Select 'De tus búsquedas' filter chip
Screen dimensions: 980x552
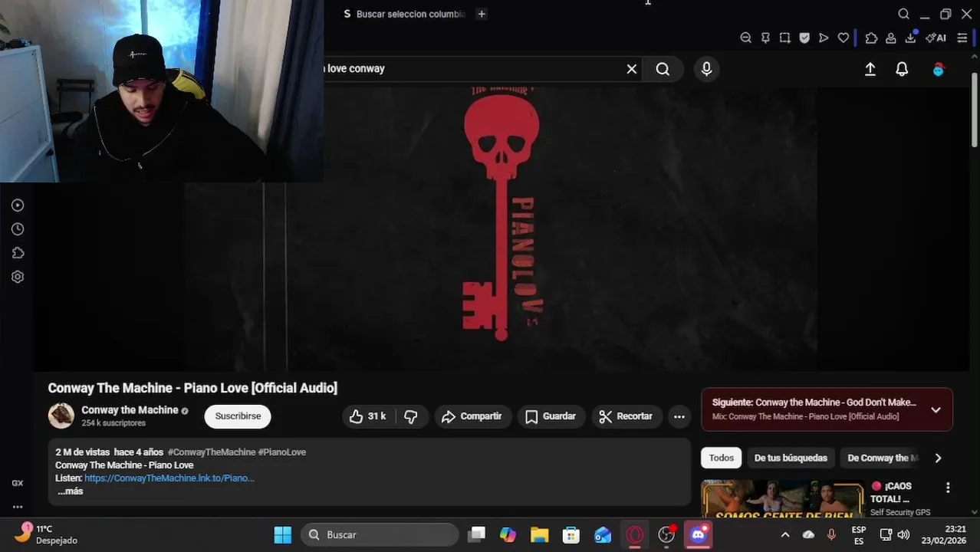point(791,458)
